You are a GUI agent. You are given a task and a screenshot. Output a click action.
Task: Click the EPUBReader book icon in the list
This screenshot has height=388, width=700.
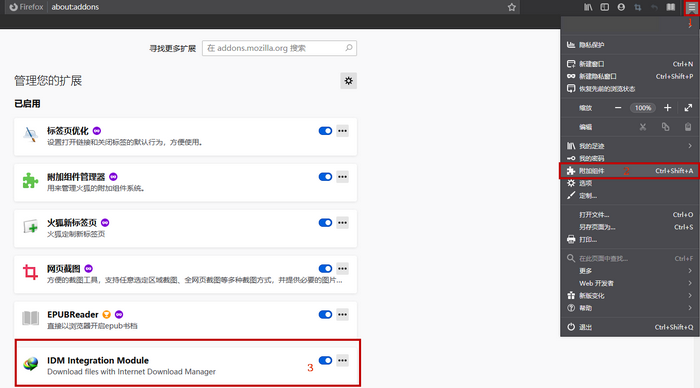click(30, 318)
